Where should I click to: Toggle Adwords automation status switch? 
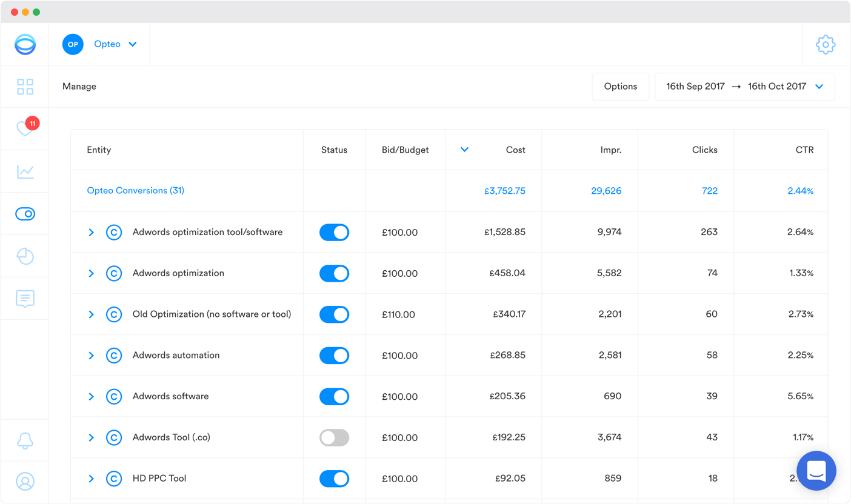[335, 356]
